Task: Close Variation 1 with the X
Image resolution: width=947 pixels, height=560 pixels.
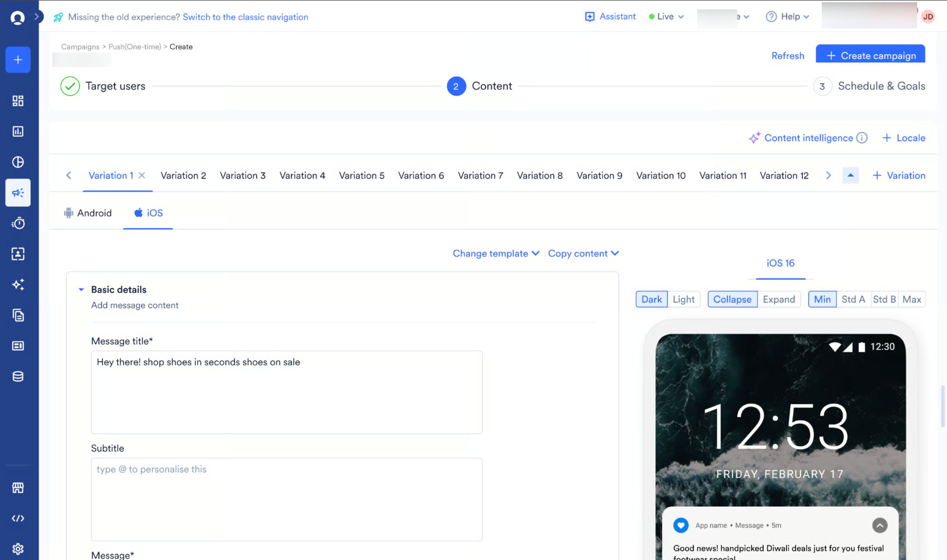Action: [142, 175]
